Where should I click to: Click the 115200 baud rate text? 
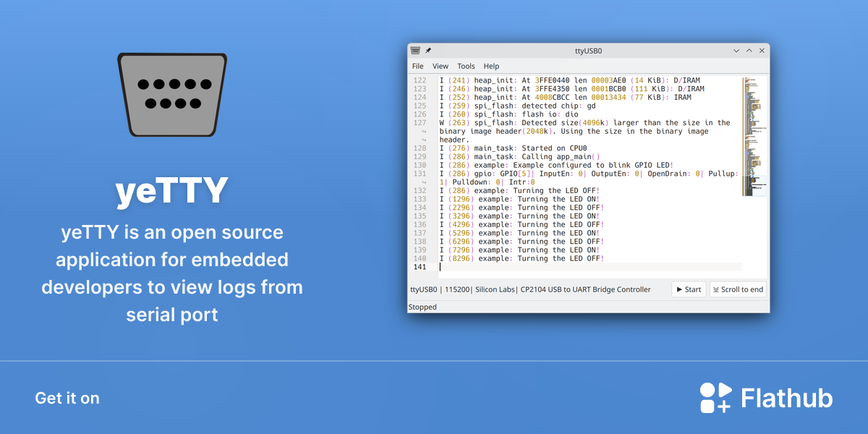pyautogui.click(x=456, y=289)
